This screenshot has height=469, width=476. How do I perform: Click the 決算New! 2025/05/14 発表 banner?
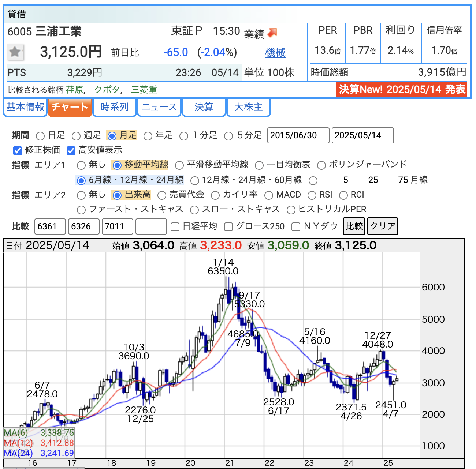click(402, 90)
